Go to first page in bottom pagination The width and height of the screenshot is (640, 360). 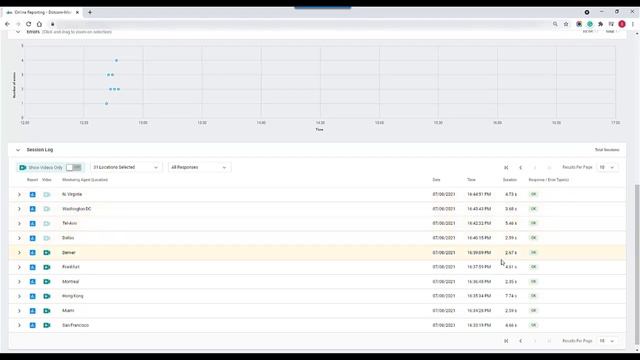tap(506, 341)
